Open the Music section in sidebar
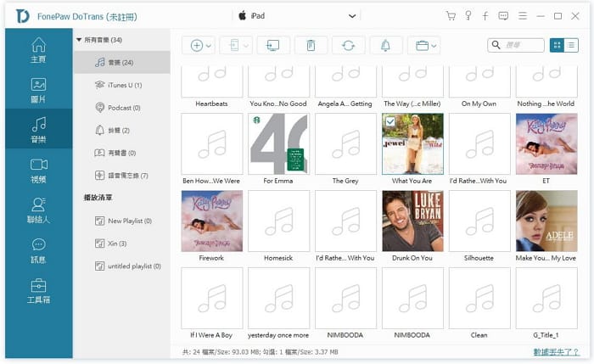594x364 pixels. [x=39, y=129]
